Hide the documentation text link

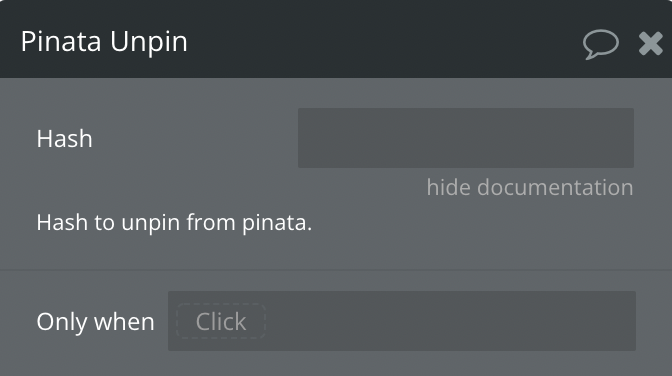tap(530, 187)
